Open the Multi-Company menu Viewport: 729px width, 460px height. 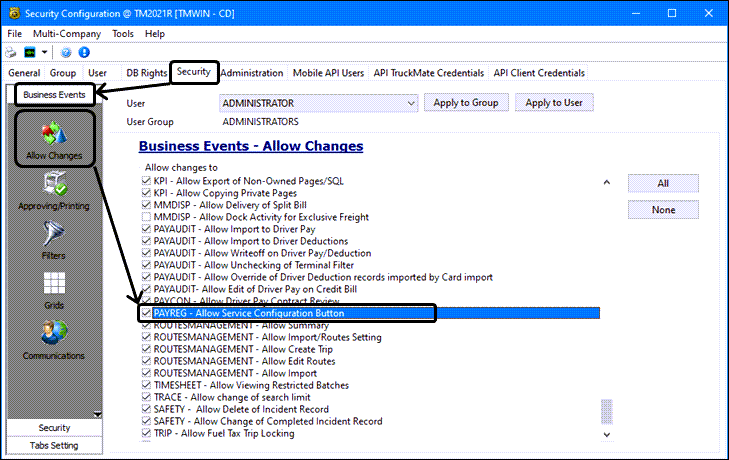coord(66,33)
